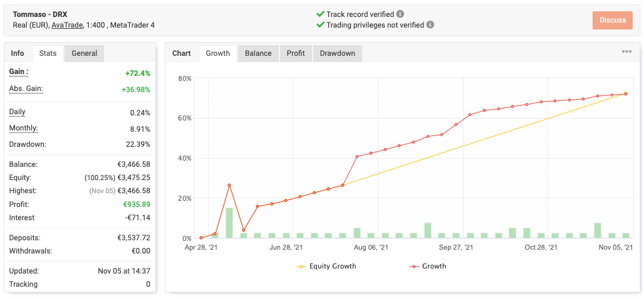Open the AvaTrade broker link
The height and width of the screenshot is (298, 644).
tap(67, 25)
